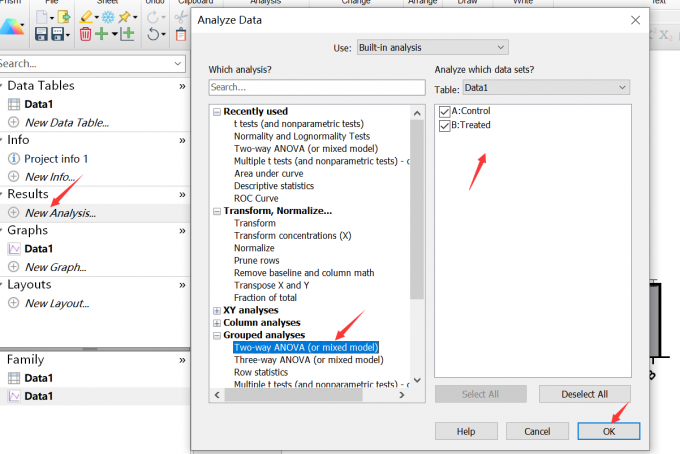680x454 pixels.
Task: Expand the XY analyses tree group
Action: pyautogui.click(x=217, y=310)
